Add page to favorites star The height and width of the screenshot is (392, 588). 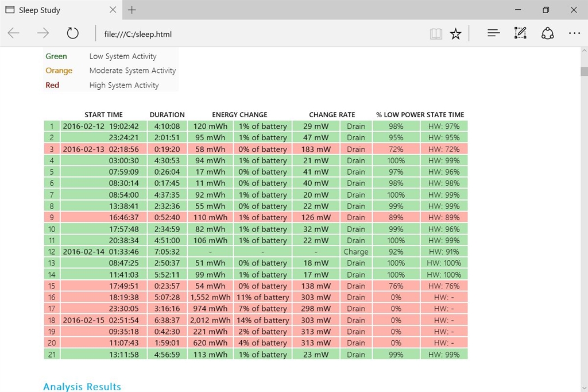point(455,34)
